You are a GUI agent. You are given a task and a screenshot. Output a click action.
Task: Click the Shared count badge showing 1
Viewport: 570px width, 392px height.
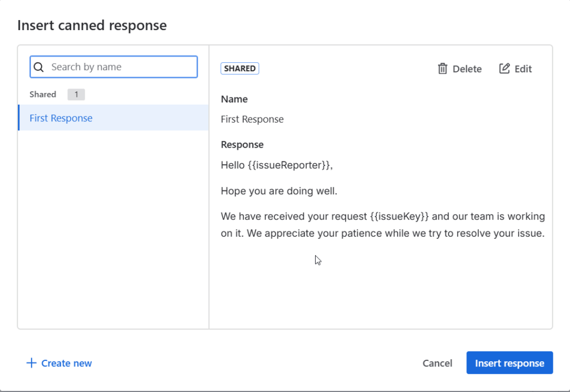coord(76,95)
